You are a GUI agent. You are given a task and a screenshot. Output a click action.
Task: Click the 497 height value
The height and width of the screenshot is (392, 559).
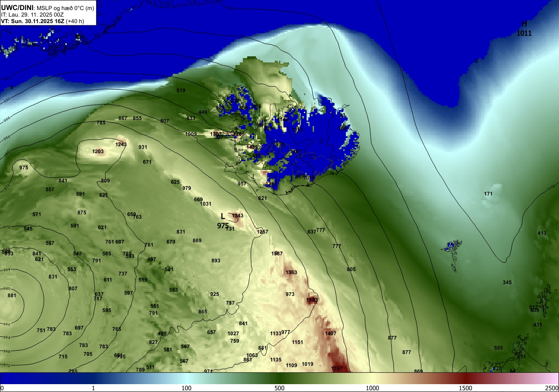(x=152, y=259)
